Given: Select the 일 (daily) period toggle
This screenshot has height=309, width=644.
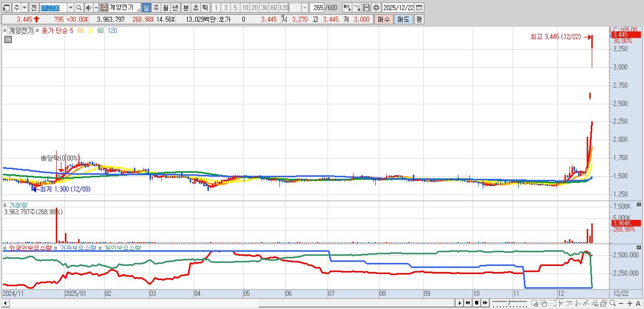Looking at the screenshot, I should (146, 8).
